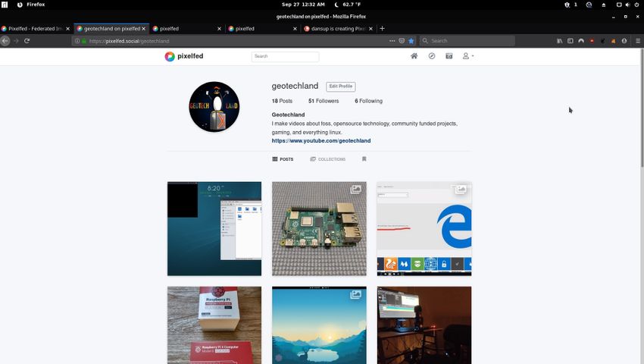
Task: Focus the pixelfed Search field
Action: pos(285,56)
